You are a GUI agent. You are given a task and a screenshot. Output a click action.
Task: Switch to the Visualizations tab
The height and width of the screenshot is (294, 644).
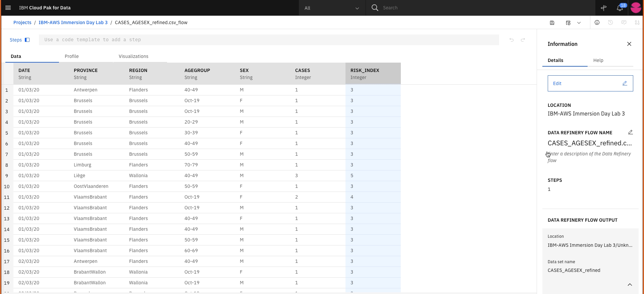(x=133, y=56)
